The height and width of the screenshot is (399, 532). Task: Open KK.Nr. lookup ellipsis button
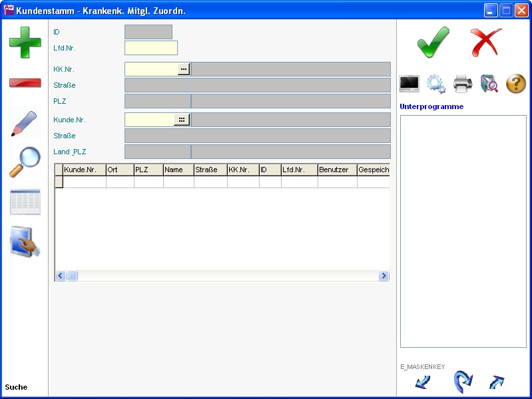[184, 69]
